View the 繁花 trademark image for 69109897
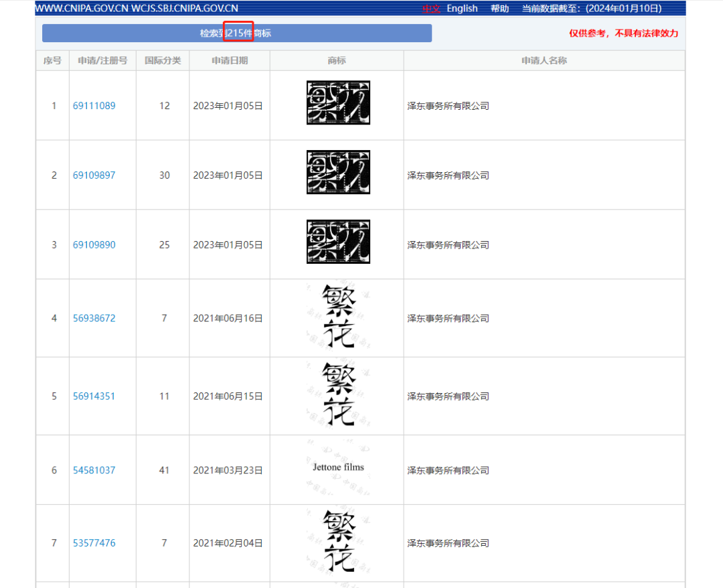 339,172
